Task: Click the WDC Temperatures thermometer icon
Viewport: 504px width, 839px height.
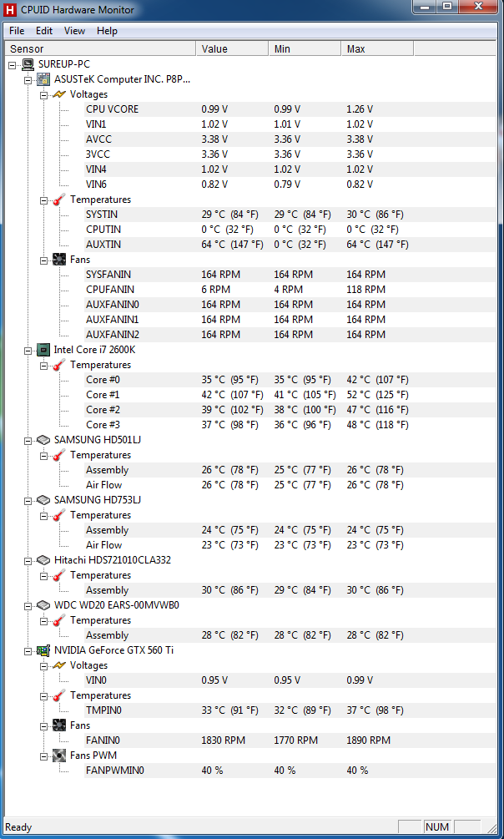Action: (59, 620)
